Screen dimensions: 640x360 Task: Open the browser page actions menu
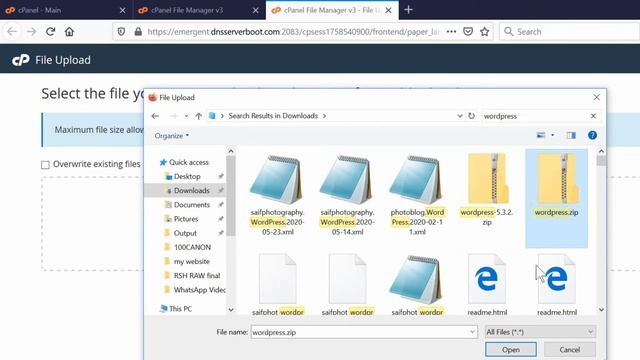(x=451, y=31)
